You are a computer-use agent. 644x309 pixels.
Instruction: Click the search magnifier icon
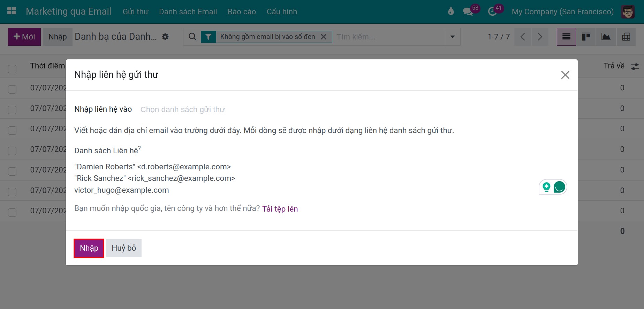[x=192, y=37]
